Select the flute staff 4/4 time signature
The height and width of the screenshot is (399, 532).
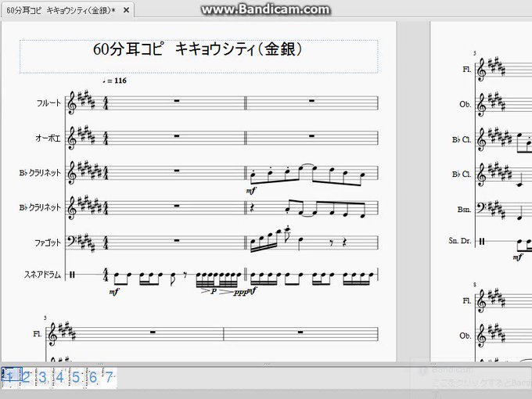106,102
